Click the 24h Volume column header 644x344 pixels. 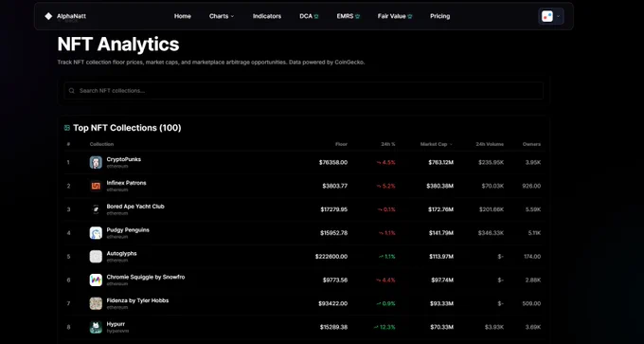tap(490, 144)
